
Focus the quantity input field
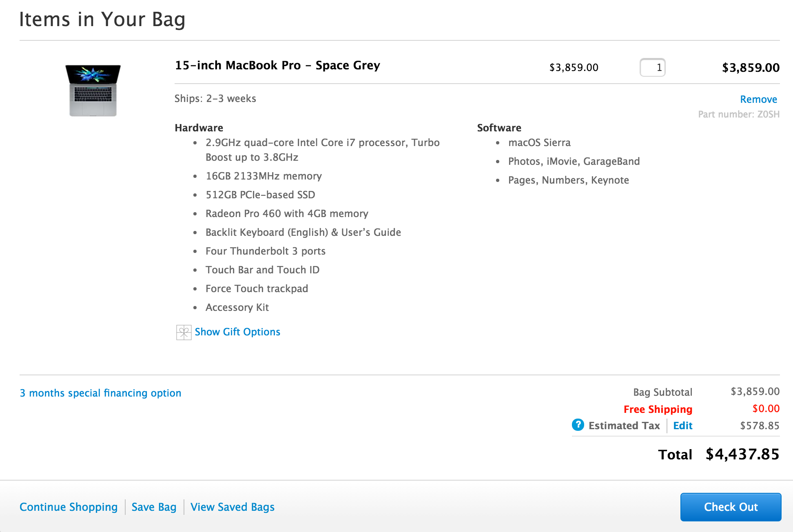pos(652,67)
